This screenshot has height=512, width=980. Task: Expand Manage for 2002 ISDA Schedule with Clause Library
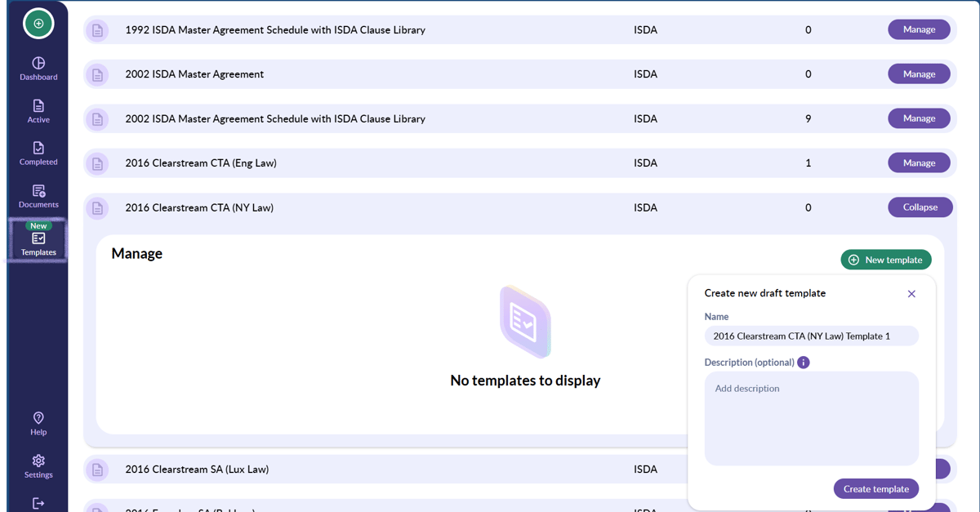pyautogui.click(x=919, y=118)
